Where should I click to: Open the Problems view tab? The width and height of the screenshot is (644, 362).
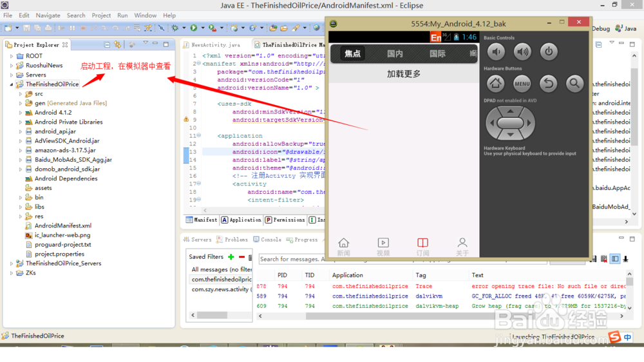[x=232, y=240]
